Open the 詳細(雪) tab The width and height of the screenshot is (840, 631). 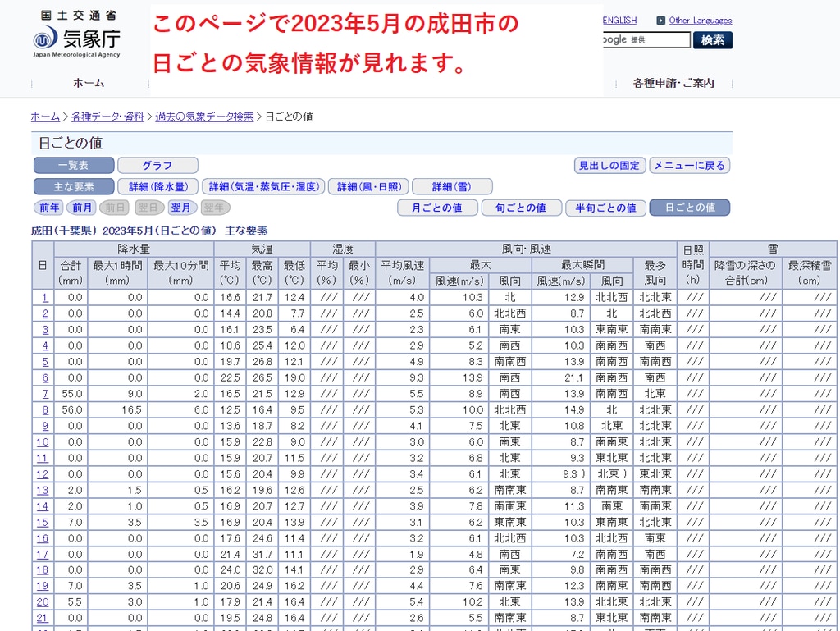coord(452,186)
